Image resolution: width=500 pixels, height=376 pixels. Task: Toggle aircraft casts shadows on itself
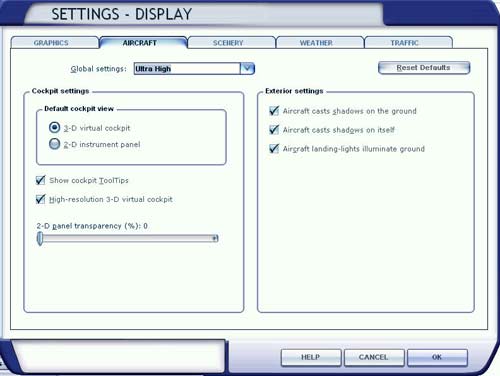[x=274, y=129]
